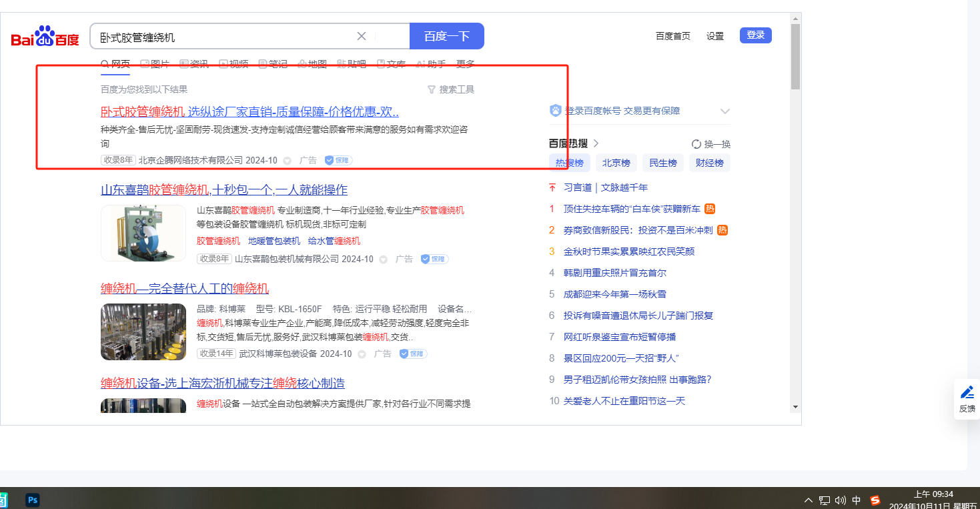This screenshot has width=980, height=509.
Task: Click the 百度一下 search button
Action: [x=446, y=36]
